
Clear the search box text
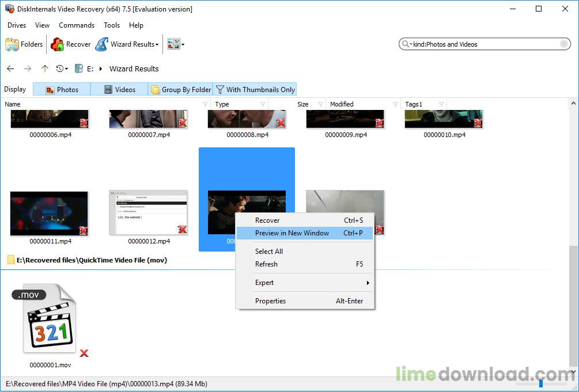tap(563, 44)
